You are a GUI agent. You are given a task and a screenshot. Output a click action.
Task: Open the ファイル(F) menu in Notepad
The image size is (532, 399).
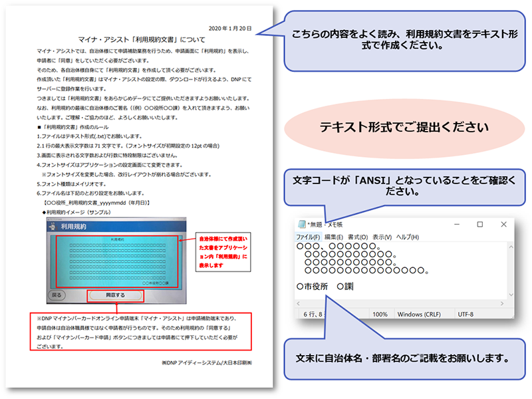pyautogui.click(x=308, y=237)
